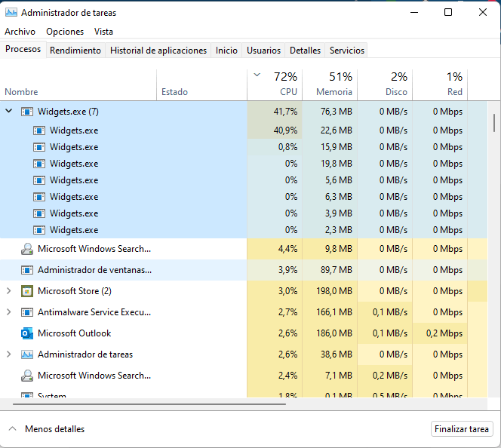The height and width of the screenshot is (448, 501).
Task: Expand the Antimalware Service Executable group
Action: [x=9, y=312]
